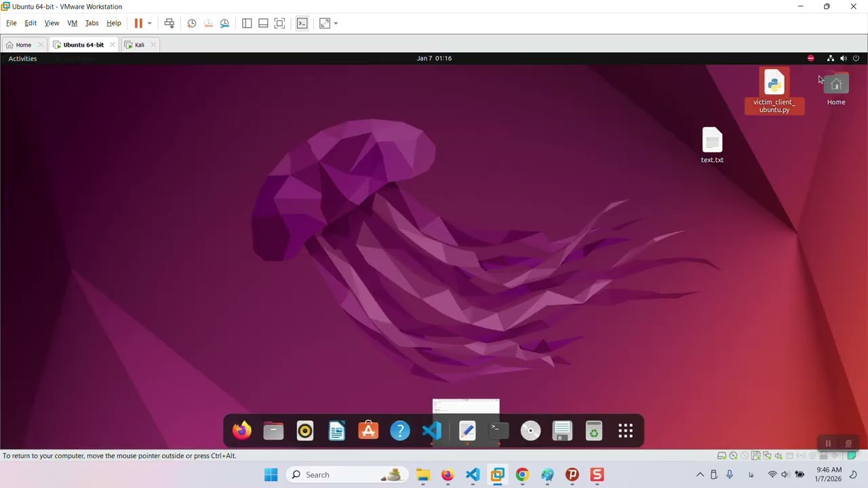Open the Edit menu in VMware
Viewport: 868px width, 488px height.
coord(31,23)
